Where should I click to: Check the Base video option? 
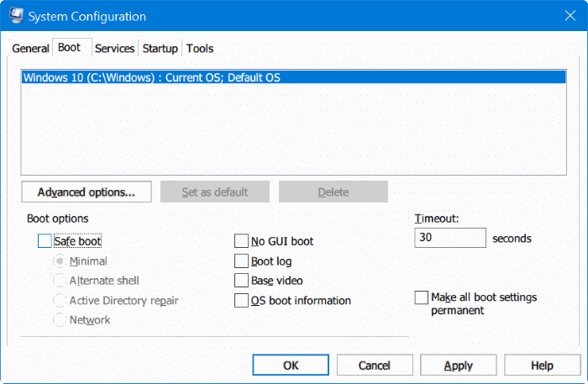241,281
